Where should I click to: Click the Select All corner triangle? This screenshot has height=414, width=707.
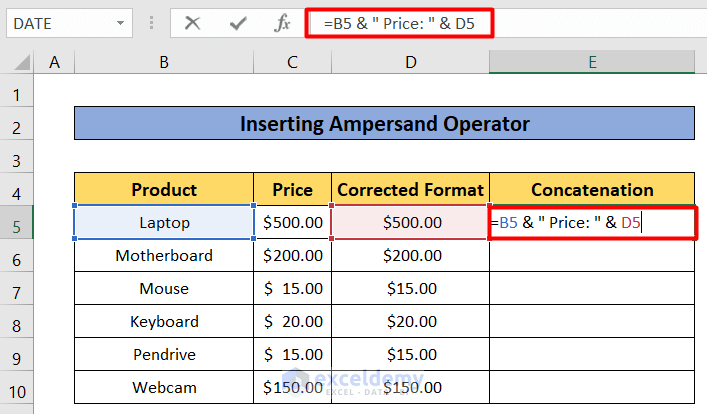click(x=18, y=63)
